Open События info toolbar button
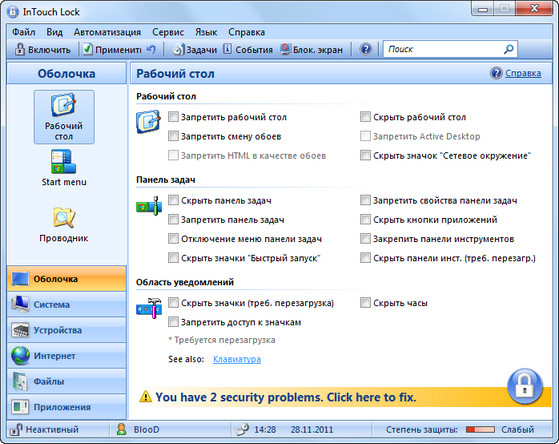Viewport: 559px width, 444px height. tap(248, 50)
